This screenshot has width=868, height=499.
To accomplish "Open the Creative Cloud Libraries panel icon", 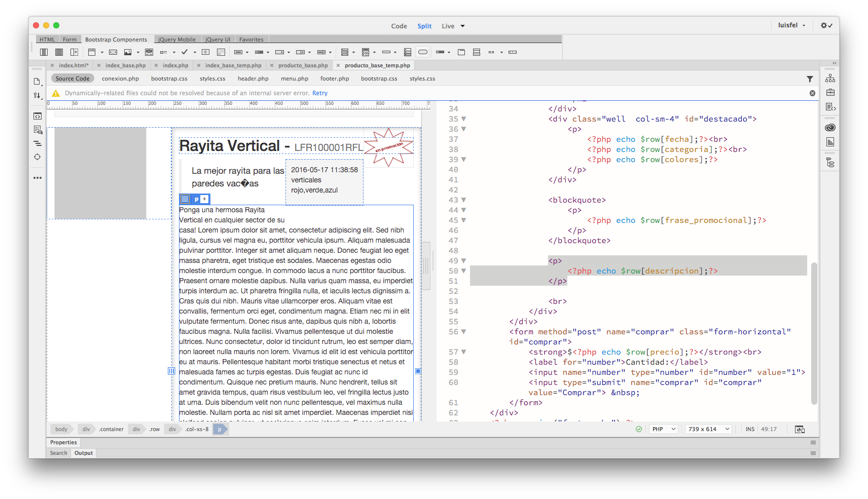I will tap(830, 128).
